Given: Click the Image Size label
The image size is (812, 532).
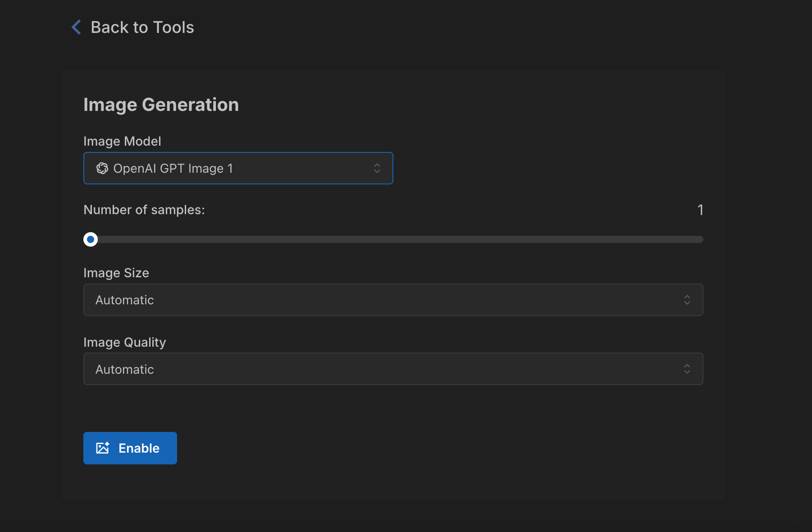Looking at the screenshot, I should (116, 273).
